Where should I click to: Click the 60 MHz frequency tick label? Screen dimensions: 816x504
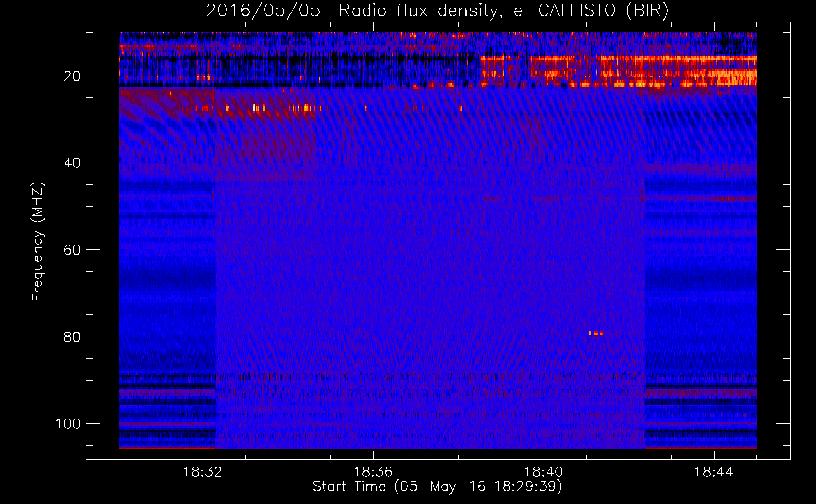(72, 250)
